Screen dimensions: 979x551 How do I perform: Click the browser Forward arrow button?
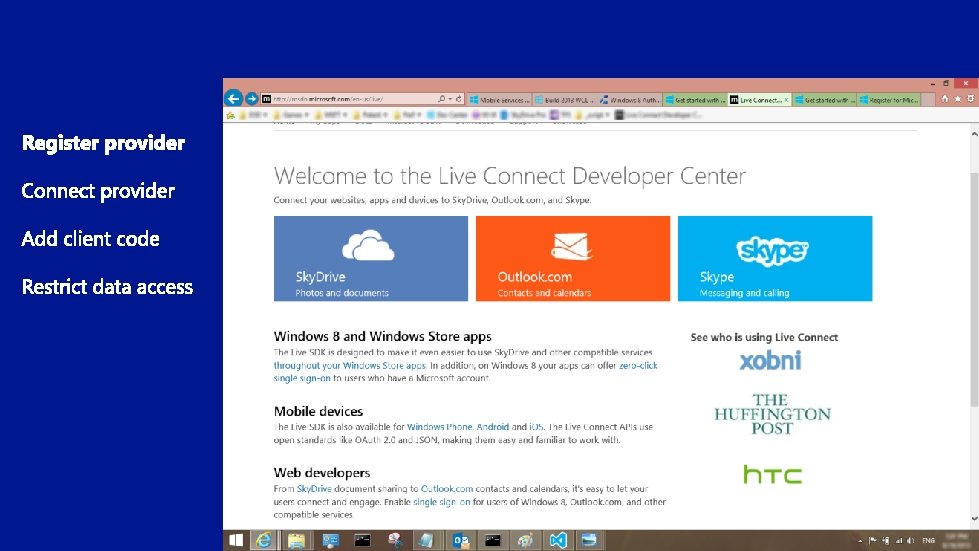point(252,99)
